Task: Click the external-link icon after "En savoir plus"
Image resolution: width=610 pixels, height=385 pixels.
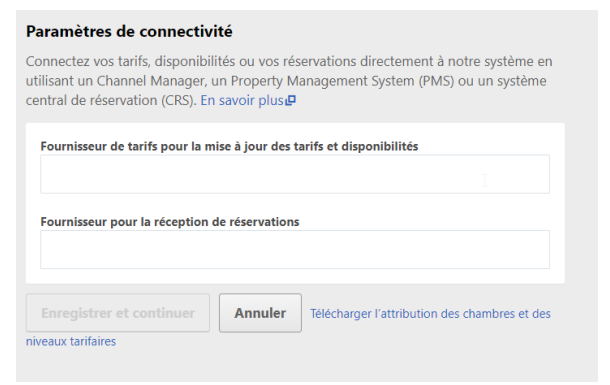Action: point(291,100)
